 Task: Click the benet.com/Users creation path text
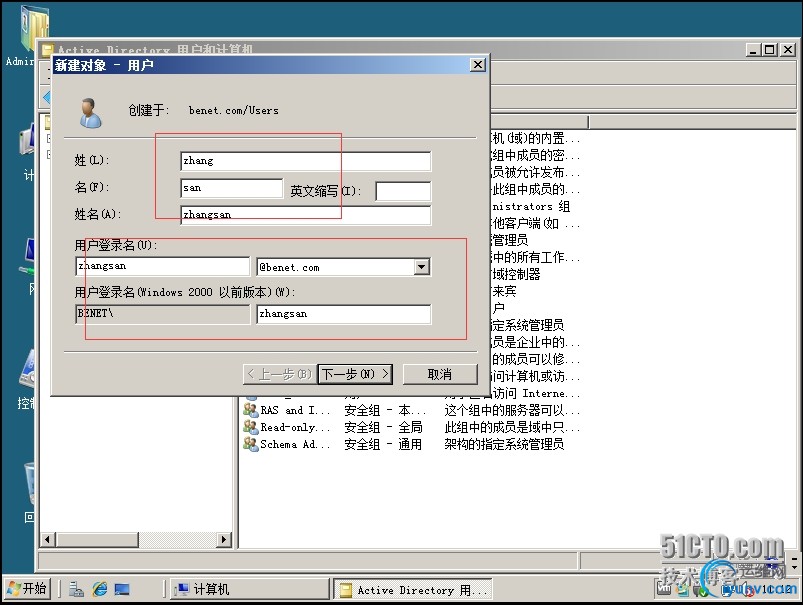(x=234, y=110)
